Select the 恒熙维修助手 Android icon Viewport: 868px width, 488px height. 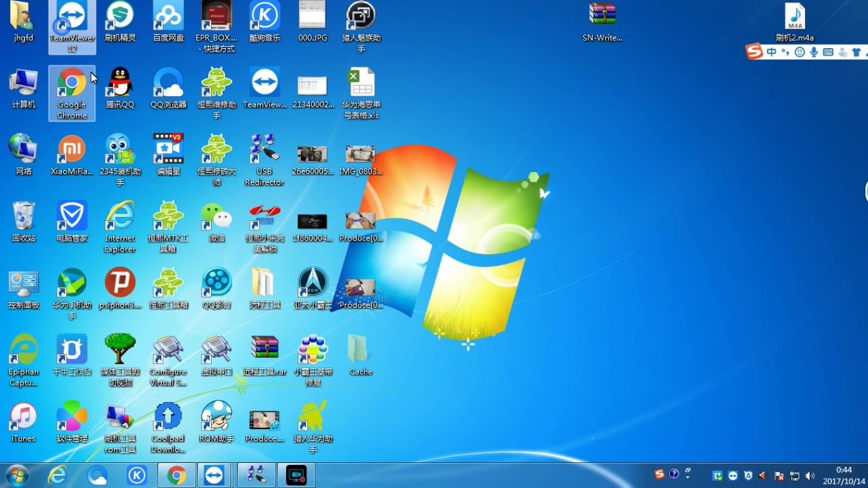click(216, 94)
